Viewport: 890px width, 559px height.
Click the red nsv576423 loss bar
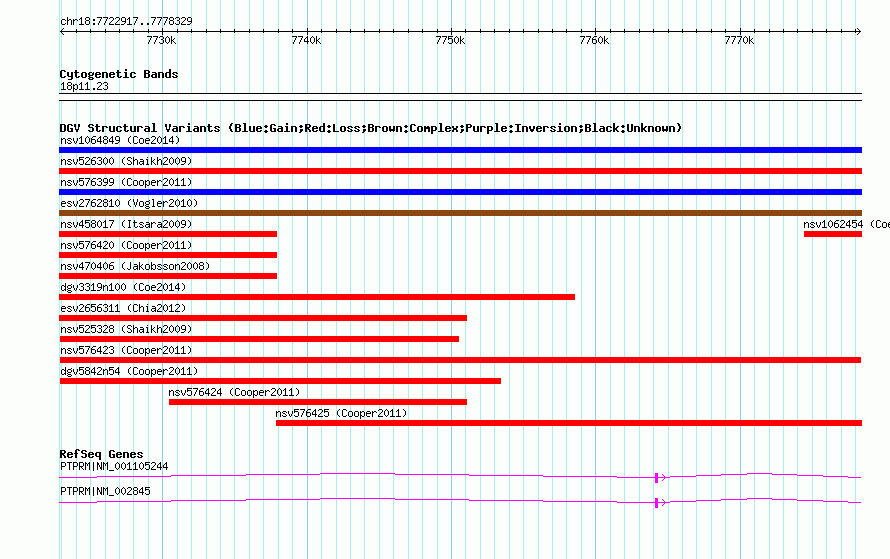pyautogui.click(x=460, y=360)
